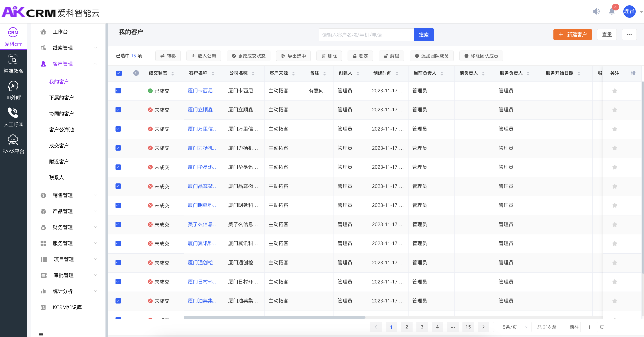Uncheck the 厦门立顺鑫 row checkbox
This screenshot has height=337, width=644.
[x=118, y=110]
